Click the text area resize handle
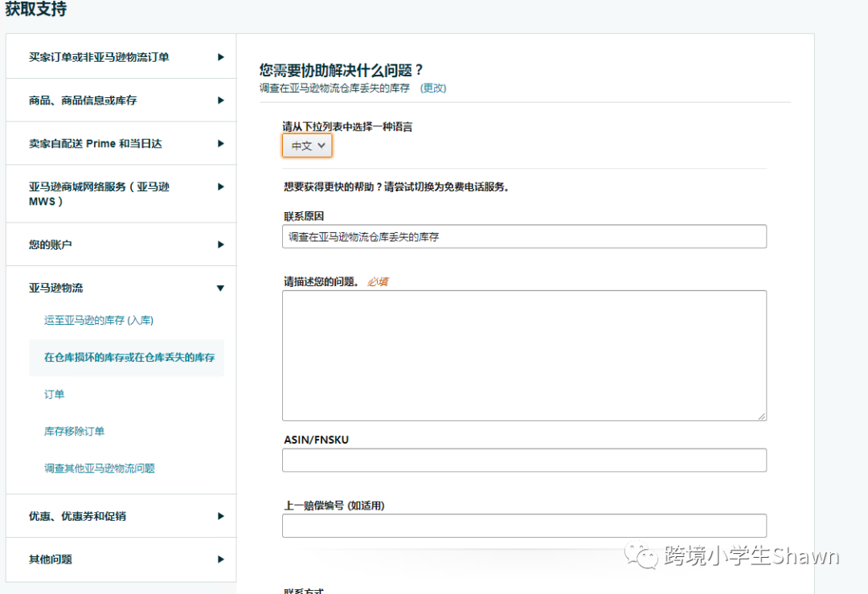This screenshot has width=868, height=594. pyautogui.click(x=762, y=416)
